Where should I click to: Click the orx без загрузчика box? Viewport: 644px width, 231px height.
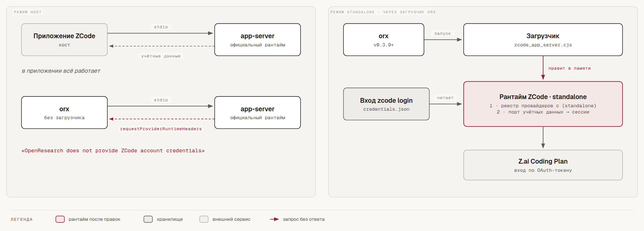pos(64,112)
